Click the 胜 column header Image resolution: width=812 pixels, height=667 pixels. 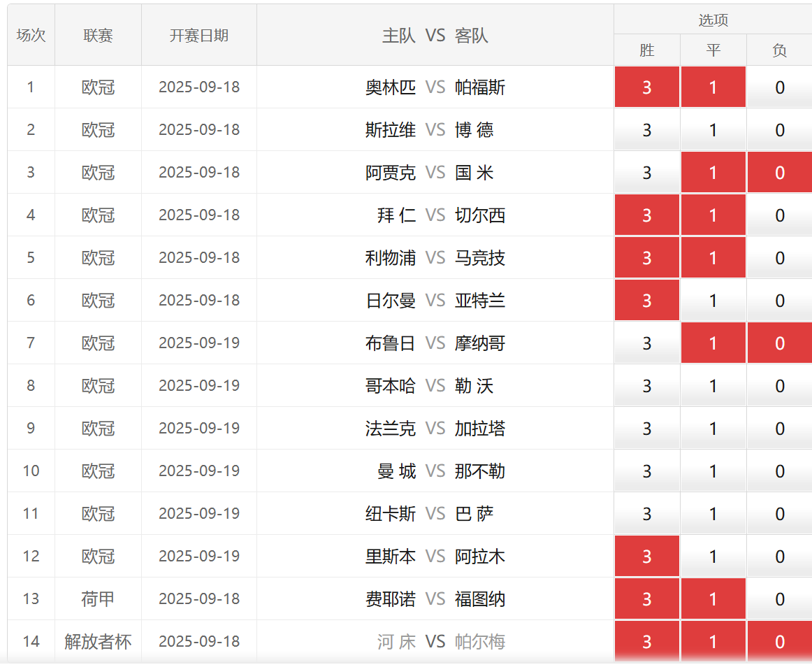click(x=647, y=50)
